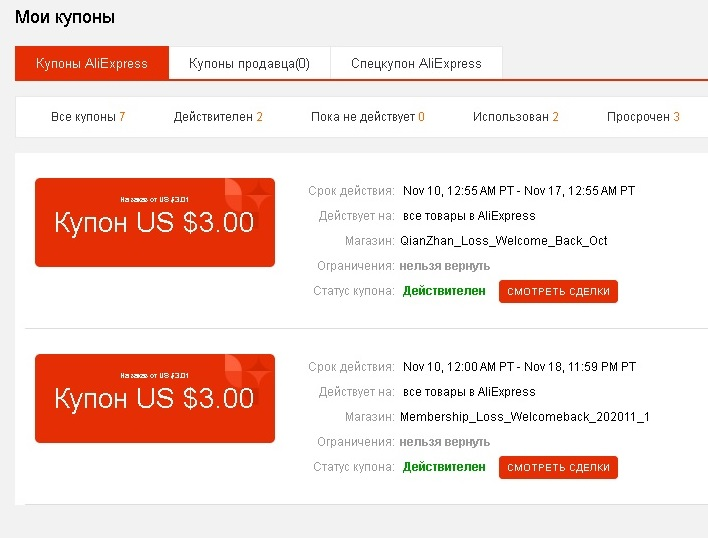Switch to Купоны продавца(0) tab
The height and width of the screenshot is (538, 708).
click(249, 63)
